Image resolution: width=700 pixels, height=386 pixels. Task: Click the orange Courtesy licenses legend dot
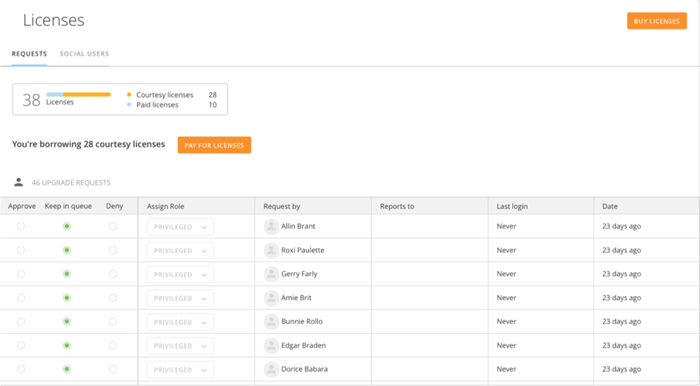click(129, 95)
